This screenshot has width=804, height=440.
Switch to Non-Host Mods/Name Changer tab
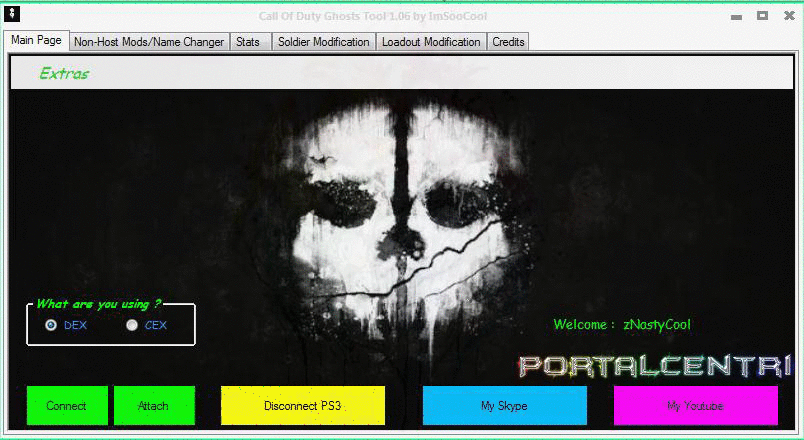[149, 42]
